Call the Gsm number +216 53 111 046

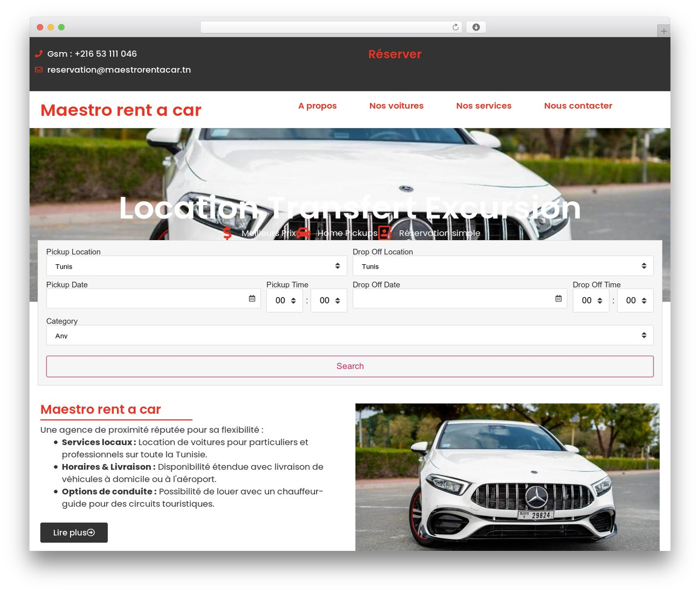pyautogui.click(x=92, y=54)
